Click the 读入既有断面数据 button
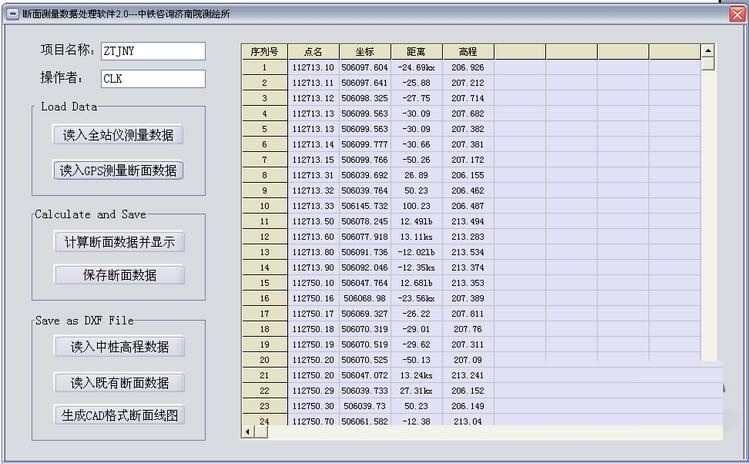 (x=119, y=383)
